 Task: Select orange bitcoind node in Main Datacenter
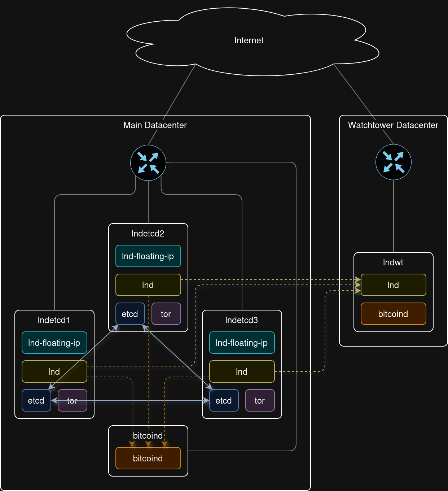click(148, 458)
